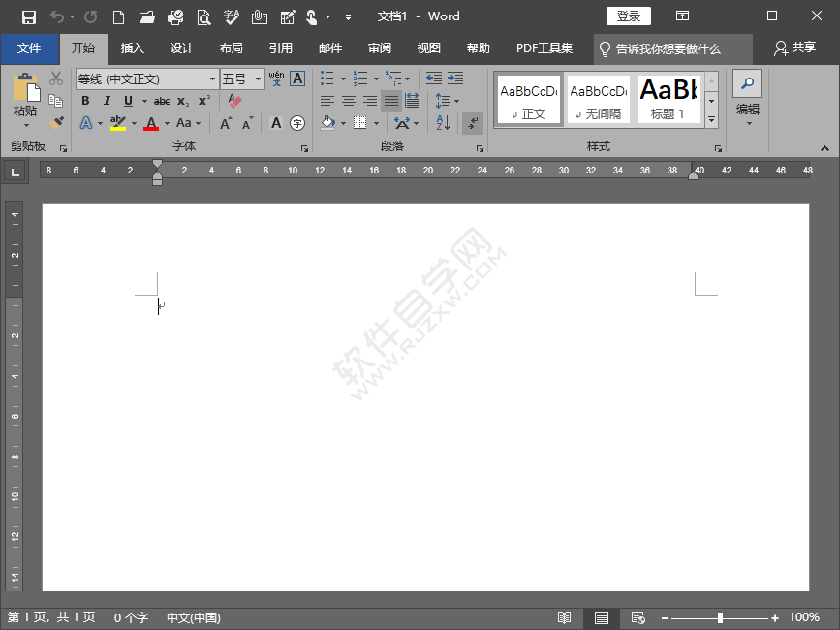The image size is (840, 630).
Task: Click the Subscript icon
Action: 185,101
